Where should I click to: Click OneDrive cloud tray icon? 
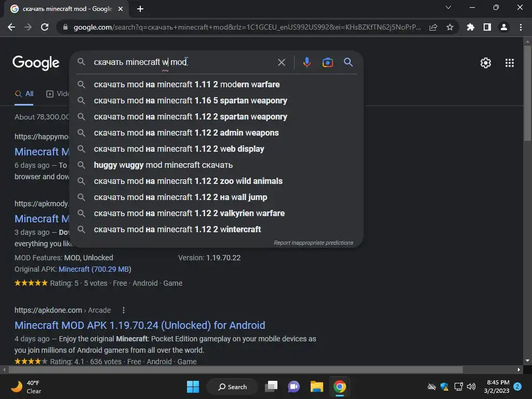432,387
